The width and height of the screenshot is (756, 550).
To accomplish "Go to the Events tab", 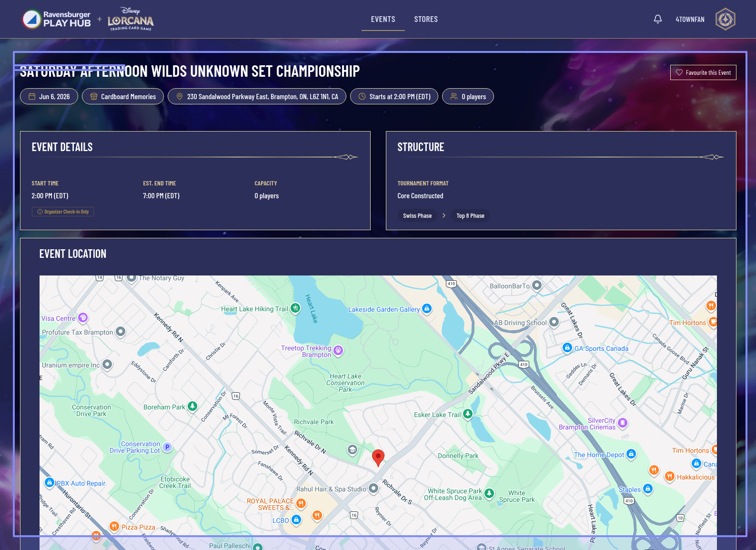I will 383,20.
